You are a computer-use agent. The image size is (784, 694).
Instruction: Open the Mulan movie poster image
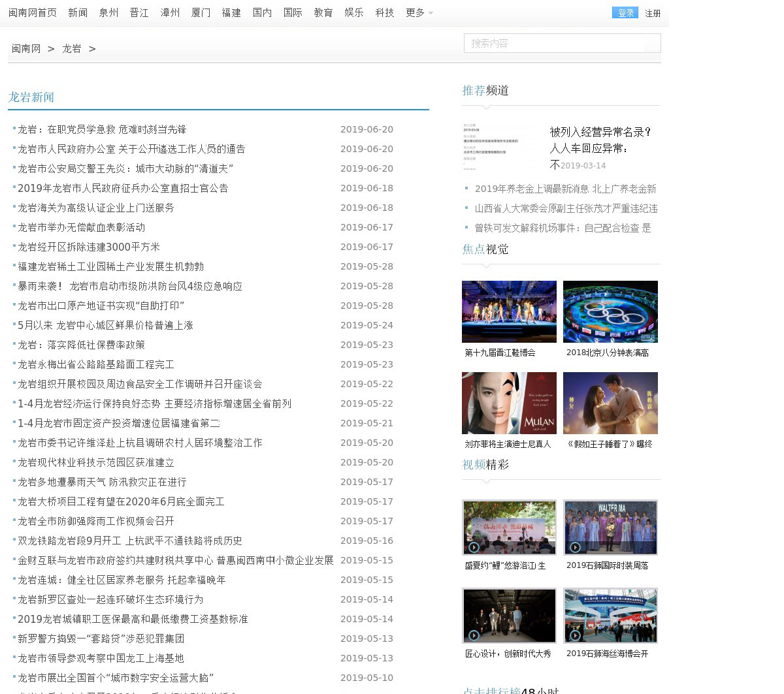(x=509, y=403)
